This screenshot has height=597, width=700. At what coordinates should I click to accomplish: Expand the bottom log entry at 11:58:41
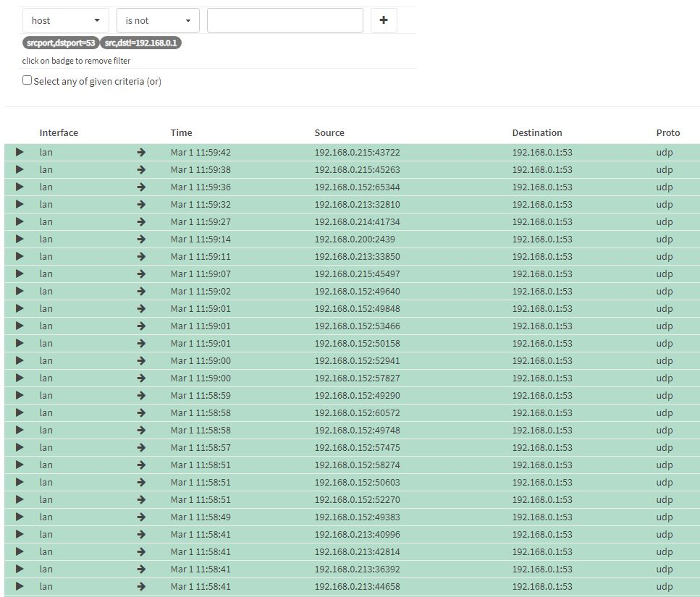coord(20,586)
